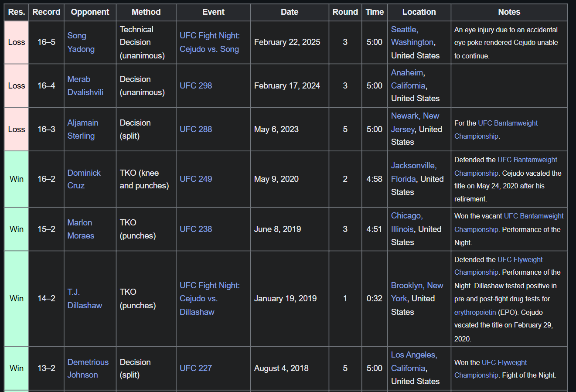Open UFC Flyweight Championship link in Dillashaw fight notes
Image resolution: width=576 pixels, height=392 pixels.
(x=498, y=266)
